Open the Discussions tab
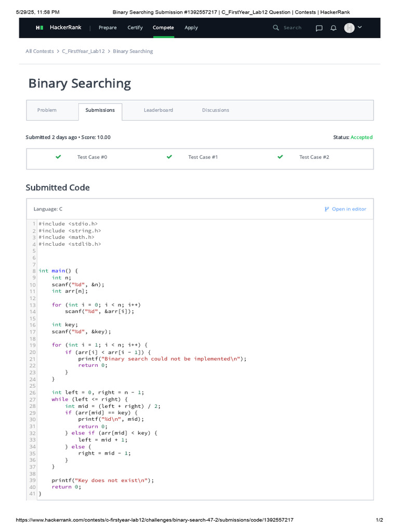 (216, 110)
